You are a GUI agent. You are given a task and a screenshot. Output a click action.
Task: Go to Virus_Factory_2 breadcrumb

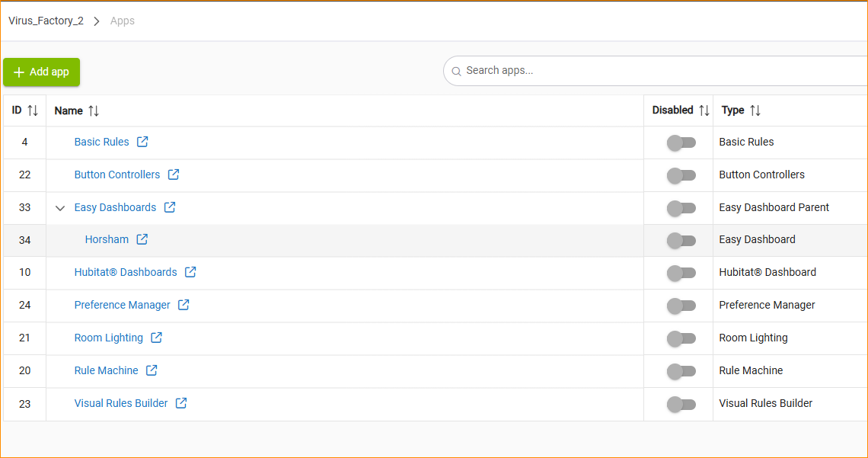pos(46,21)
